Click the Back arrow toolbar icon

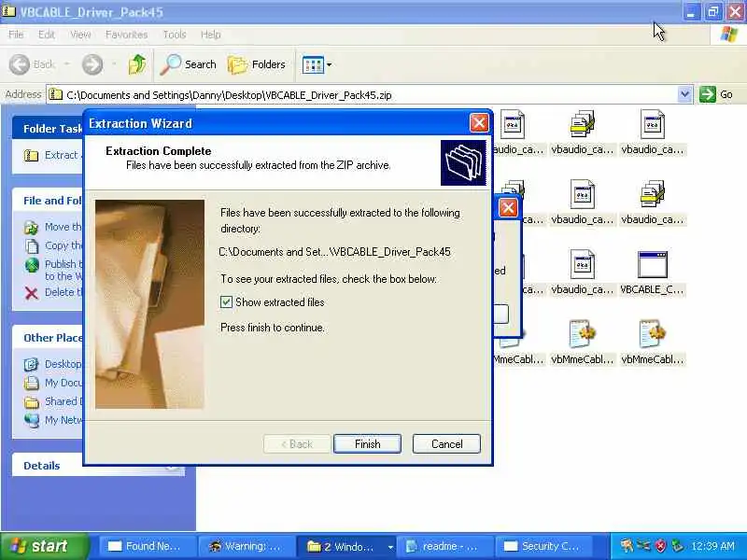pos(20,64)
